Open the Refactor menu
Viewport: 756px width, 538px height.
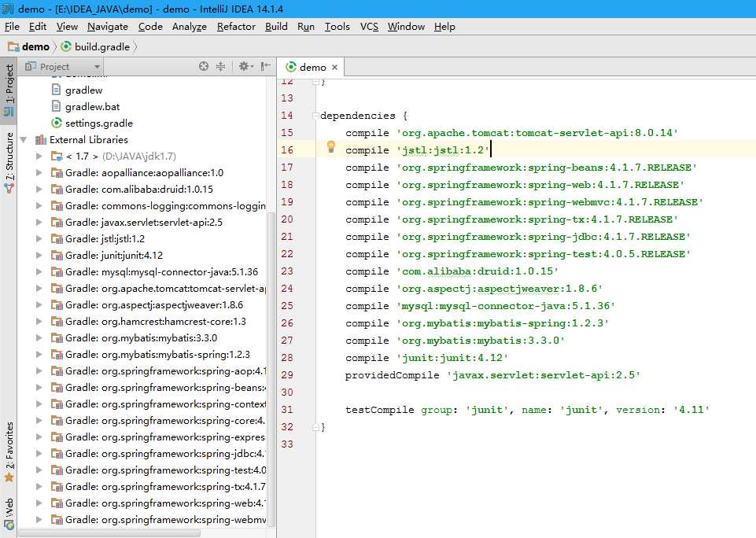[x=236, y=27]
